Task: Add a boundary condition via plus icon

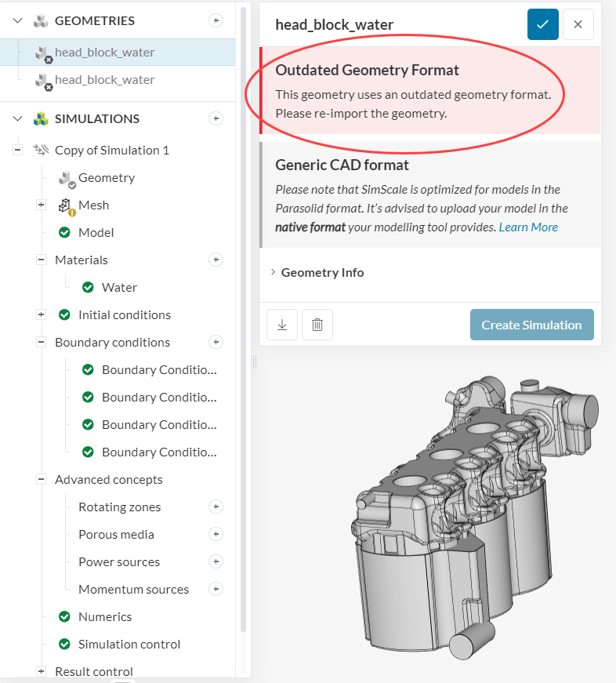Action: 216,342
